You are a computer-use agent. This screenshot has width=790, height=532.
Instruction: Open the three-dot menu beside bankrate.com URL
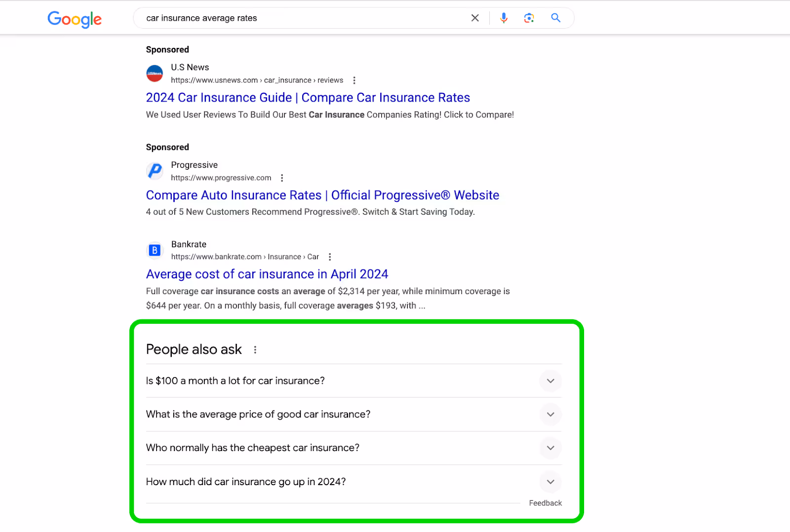(330, 257)
